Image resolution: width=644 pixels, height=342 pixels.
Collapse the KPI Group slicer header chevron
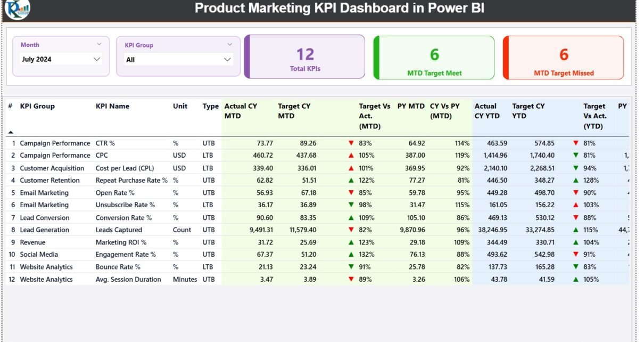click(230, 45)
